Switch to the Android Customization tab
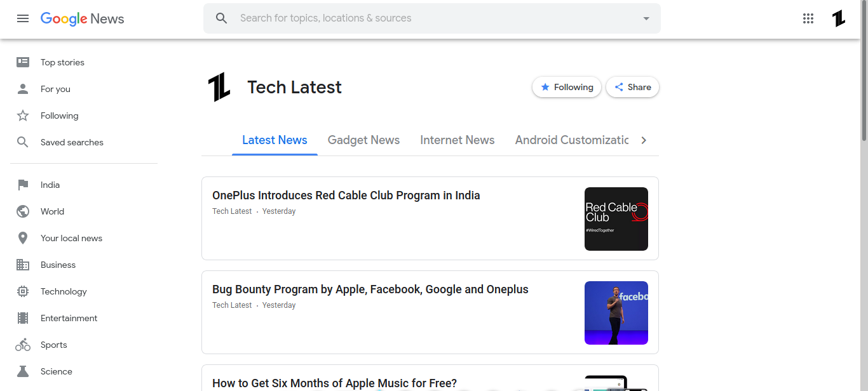 pyautogui.click(x=572, y=140)
